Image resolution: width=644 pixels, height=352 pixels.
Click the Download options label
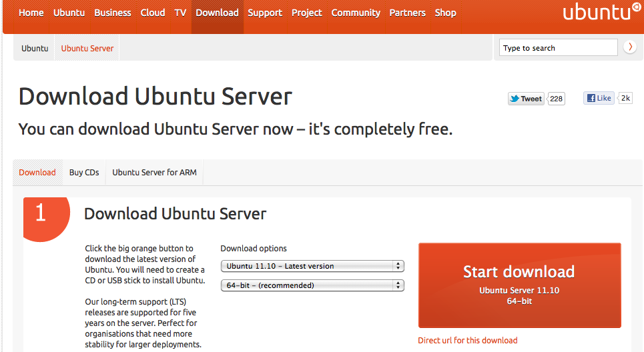pyautogui.click(x=254, y=248)
